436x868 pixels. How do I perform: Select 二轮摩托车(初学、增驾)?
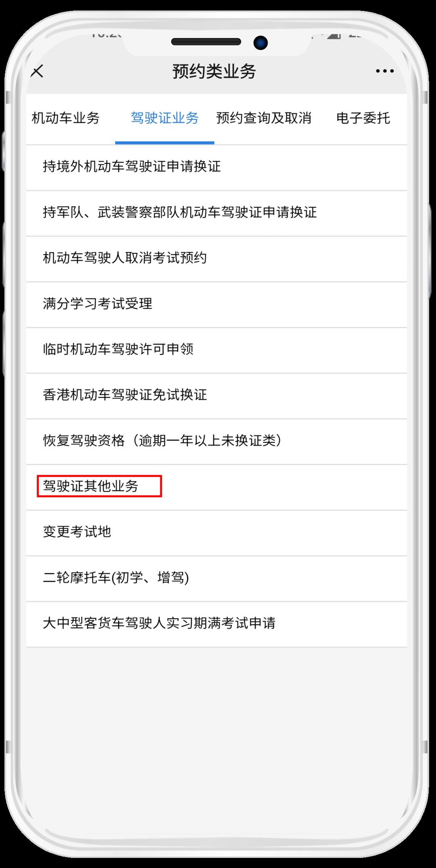[x=216, y=578]
